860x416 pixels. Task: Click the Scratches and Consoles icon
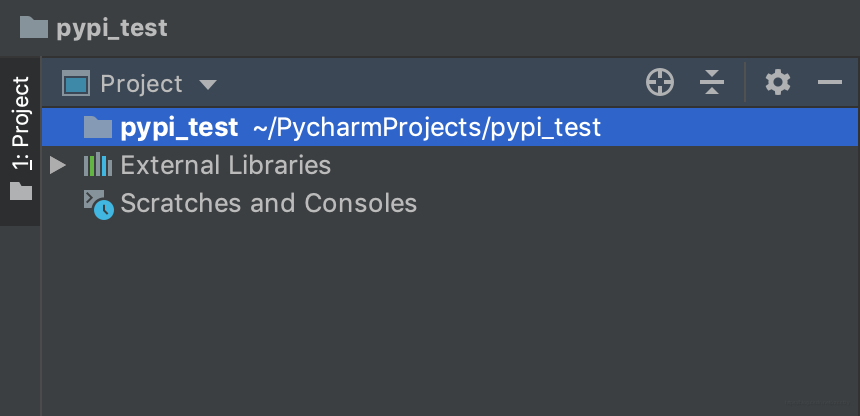coord(98,204)
